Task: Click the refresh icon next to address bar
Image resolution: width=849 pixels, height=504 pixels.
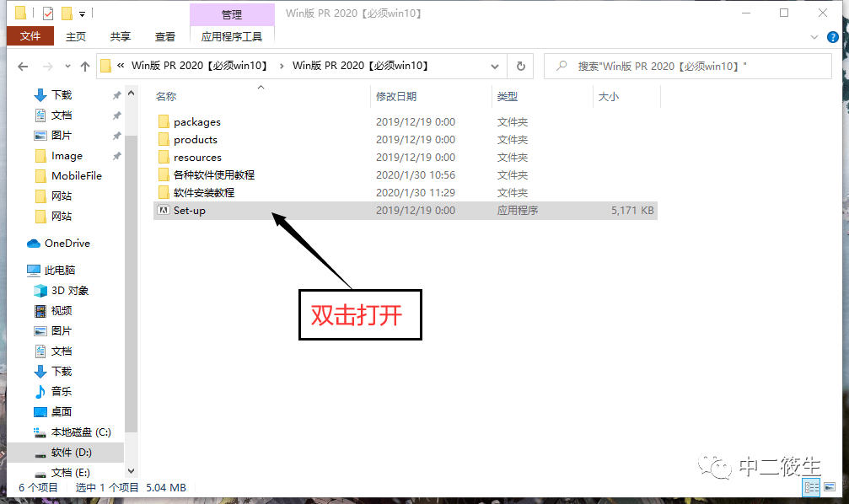Action: (521, 67)
